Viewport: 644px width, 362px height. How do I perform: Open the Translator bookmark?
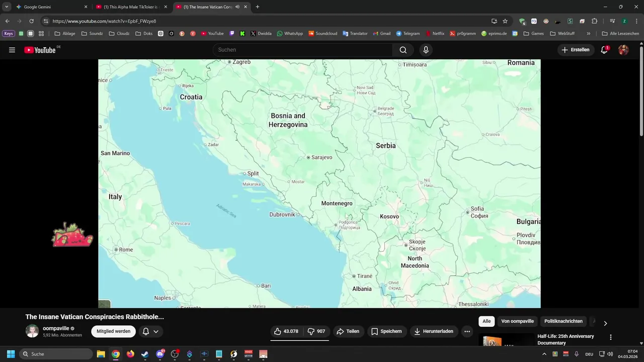355,34
